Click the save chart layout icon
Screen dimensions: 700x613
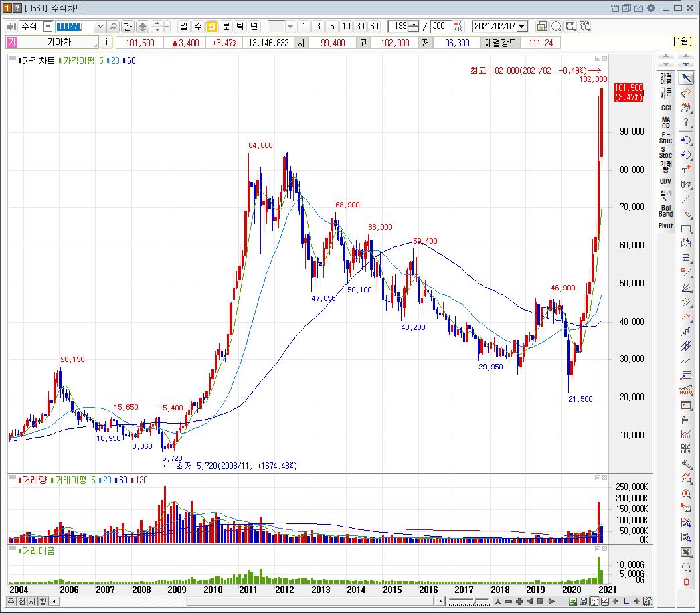tap(570, 27)
